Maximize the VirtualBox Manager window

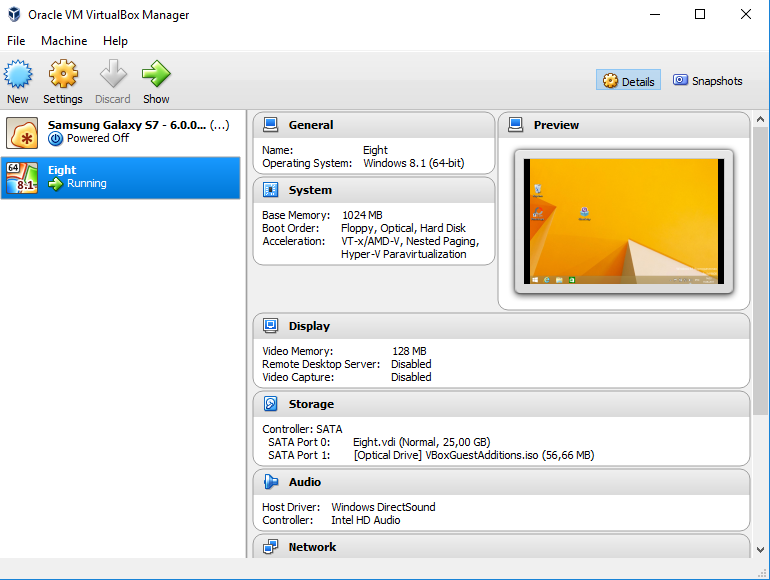[700, 14]
